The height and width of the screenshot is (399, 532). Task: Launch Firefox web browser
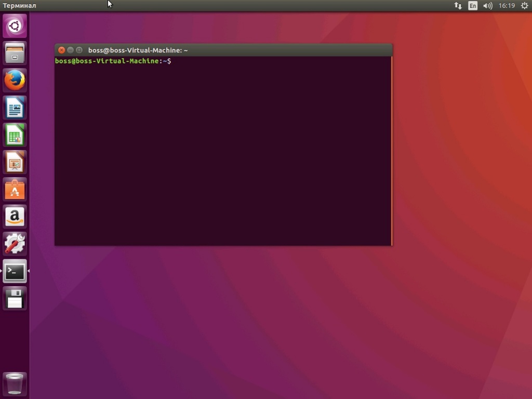pos(15,81)
